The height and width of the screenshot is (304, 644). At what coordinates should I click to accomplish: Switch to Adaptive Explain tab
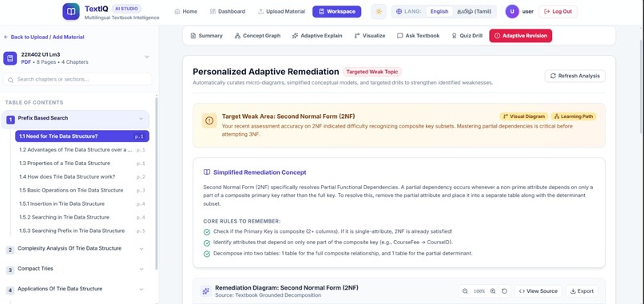pos(316,36)
